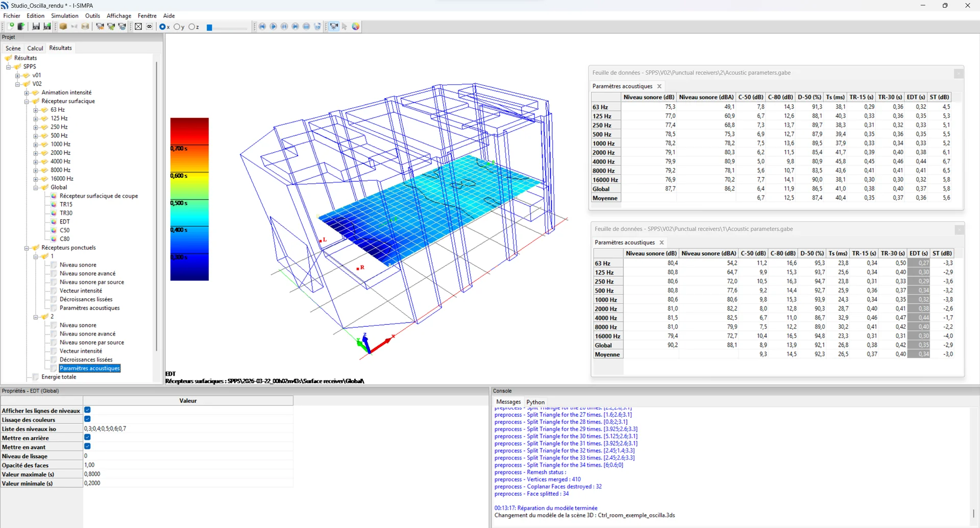Click the new project toolbar icon
Viewport: 980px width, 528px height.
click(x=10, y=27)
